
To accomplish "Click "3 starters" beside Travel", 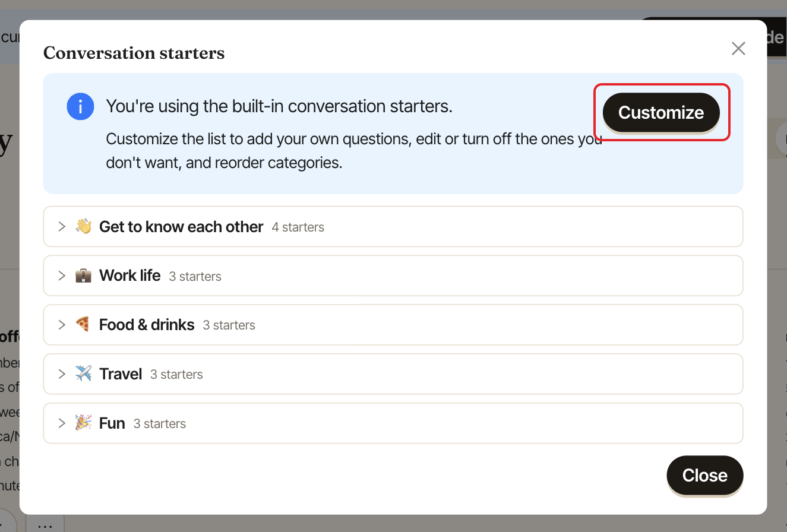I will (x=176, y=375).
